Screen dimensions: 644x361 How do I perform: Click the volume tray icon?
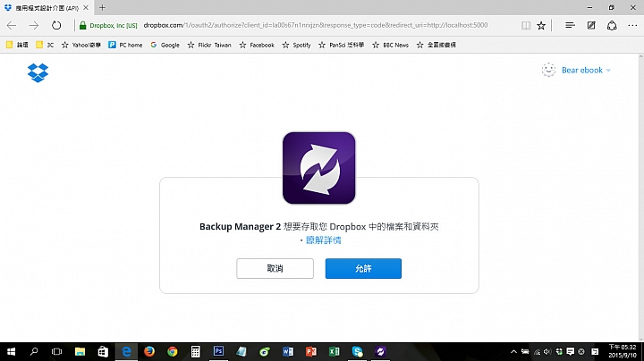pos(547,351)
